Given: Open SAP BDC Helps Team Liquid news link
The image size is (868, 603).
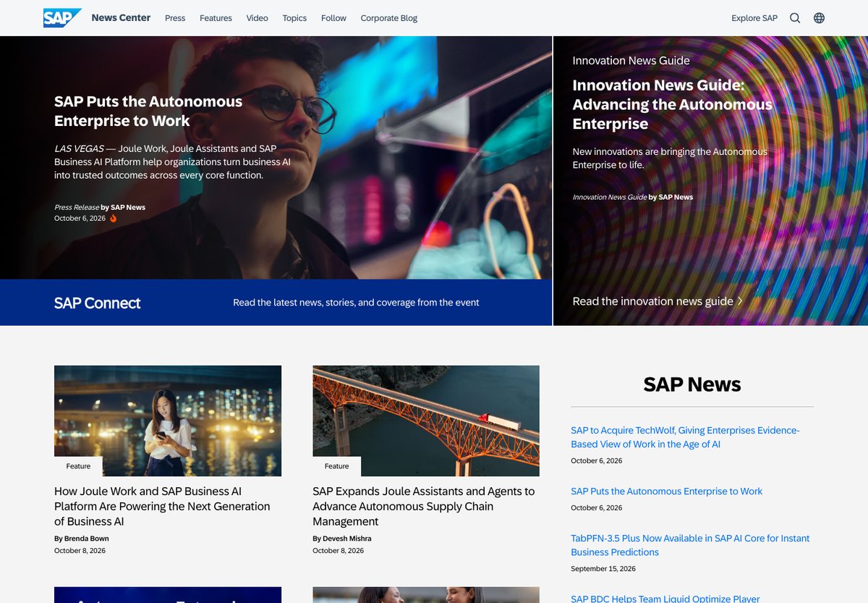Looking at the screenshot, I should (665, 599).
